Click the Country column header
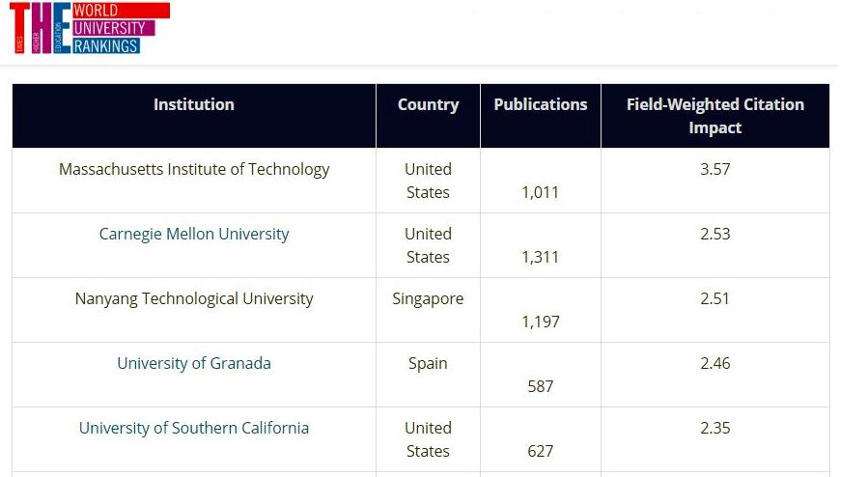 pos(428,104)
